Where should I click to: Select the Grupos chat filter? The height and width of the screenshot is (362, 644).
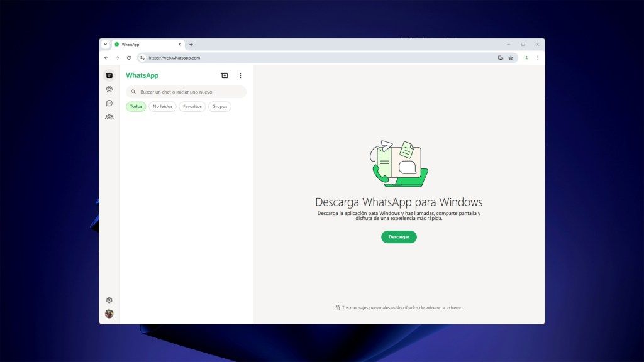219,107
